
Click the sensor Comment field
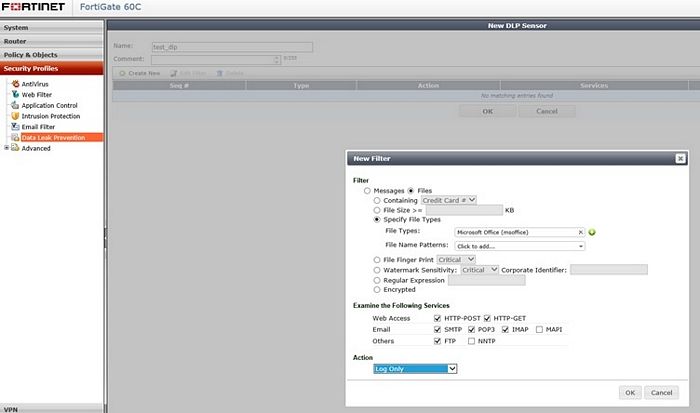[216, 60]
